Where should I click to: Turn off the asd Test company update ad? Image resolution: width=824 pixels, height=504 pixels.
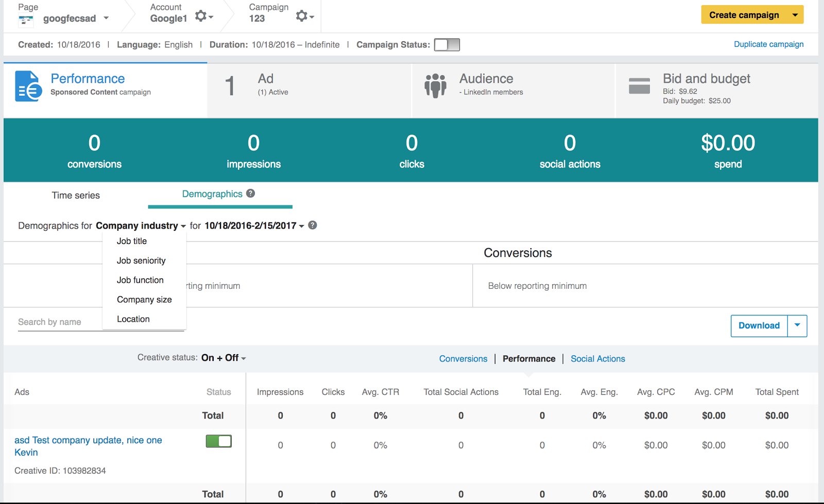219,441
